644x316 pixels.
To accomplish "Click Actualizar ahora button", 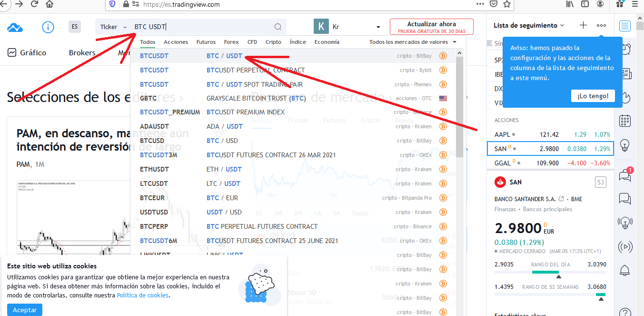I will coord(432,27).
